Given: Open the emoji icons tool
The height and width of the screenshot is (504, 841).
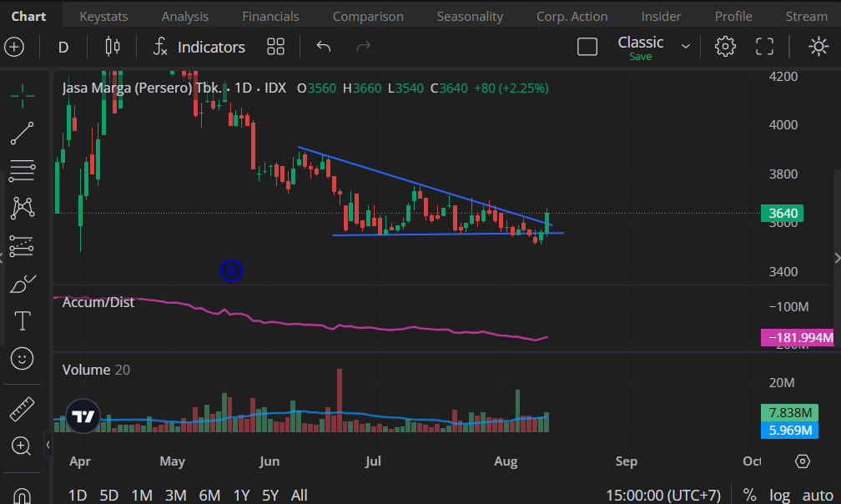Looking at the screenshot, I should click(22, 358).
